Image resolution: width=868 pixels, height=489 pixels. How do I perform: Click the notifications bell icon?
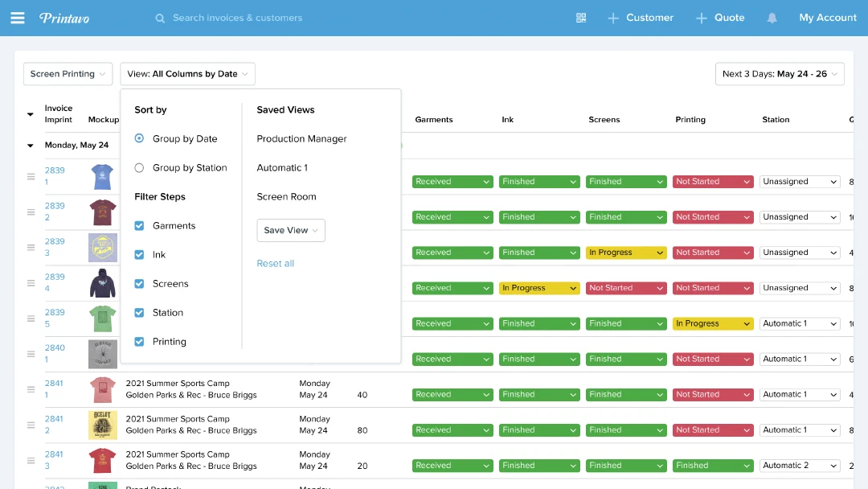[x=772, y=18]
